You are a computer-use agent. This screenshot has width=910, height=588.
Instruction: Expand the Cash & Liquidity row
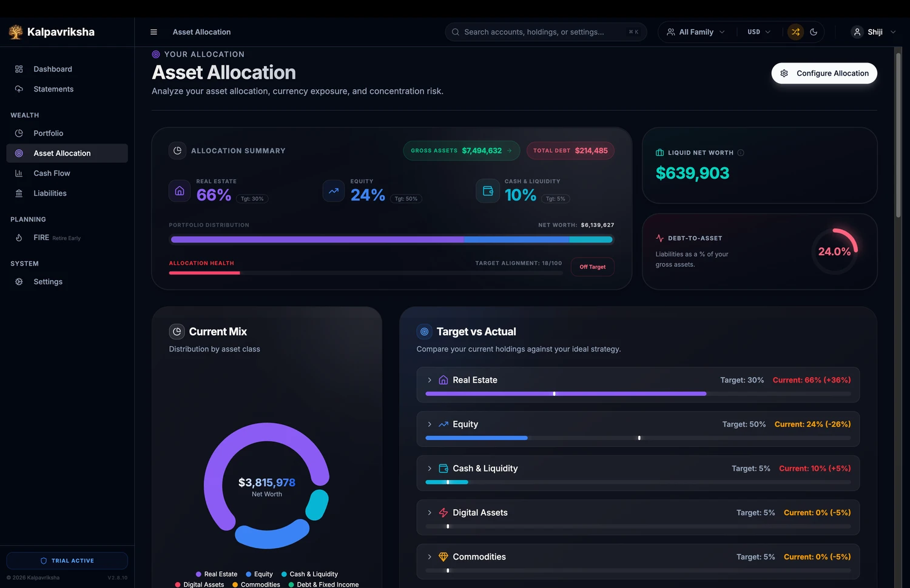point(430,469)
